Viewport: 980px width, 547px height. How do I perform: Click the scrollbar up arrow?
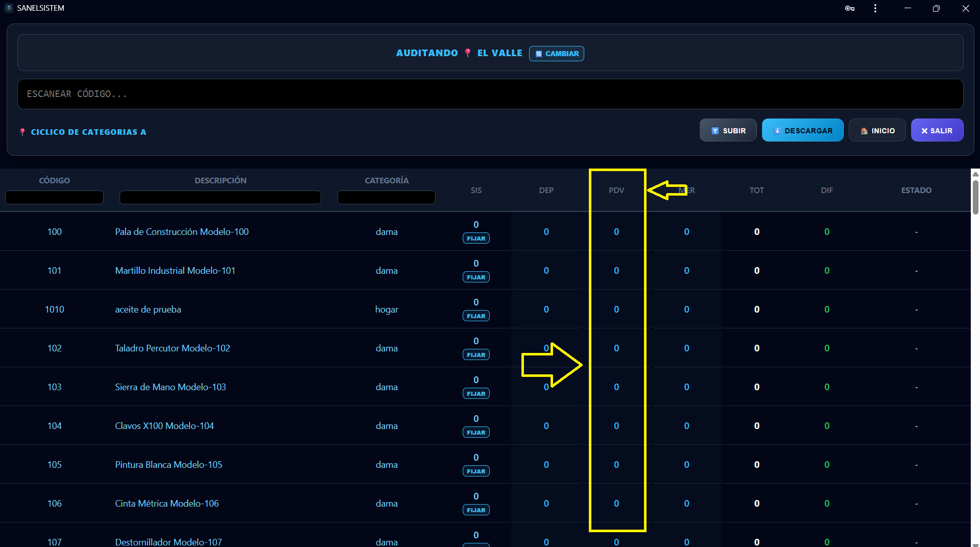(x=975, y=174)
